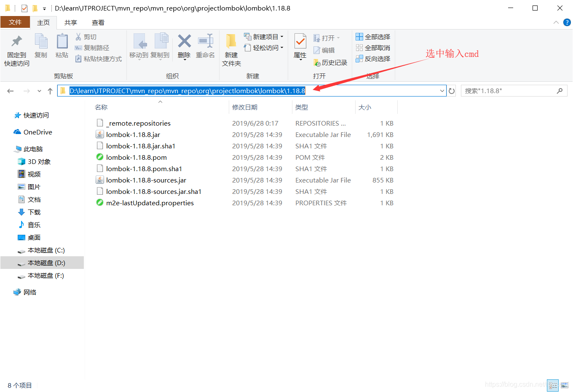Image resolution: width=573 pixels, height=392 pixels.
Task: Expand address bar history dropdown
Action: pyautogui.click(x=442, y=91)
